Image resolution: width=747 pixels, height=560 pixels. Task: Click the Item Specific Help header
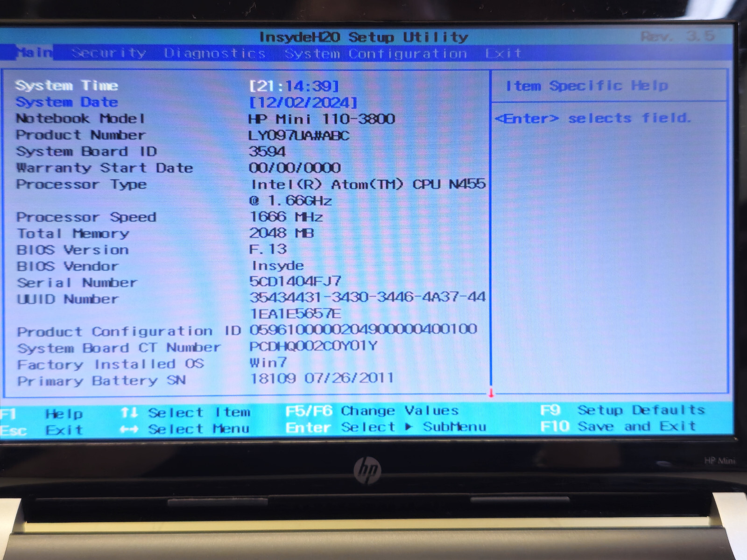click(x=587, y=86)
